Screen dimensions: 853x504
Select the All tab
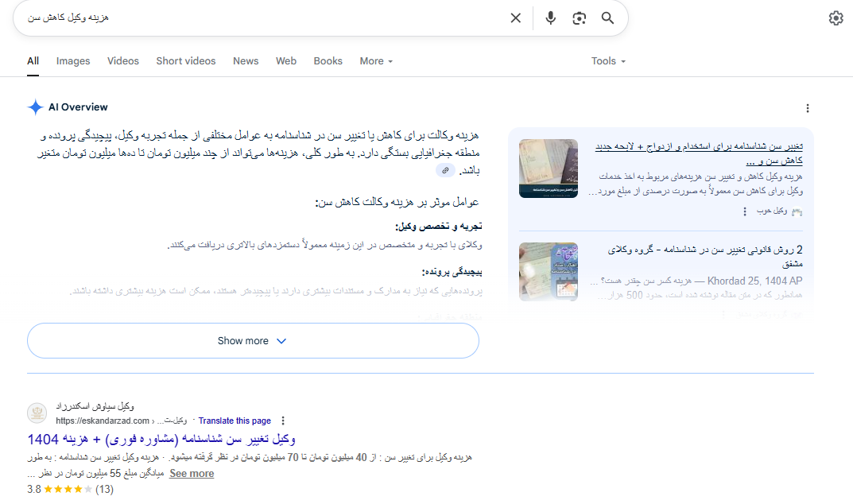pyautogui.click(x=33, y=61)
